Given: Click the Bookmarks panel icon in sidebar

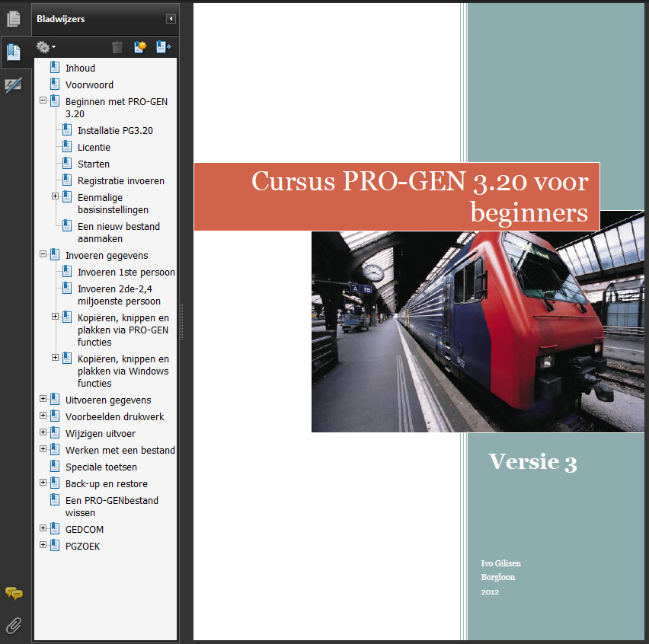Looking at the screenshot, I should coord(14,53).
